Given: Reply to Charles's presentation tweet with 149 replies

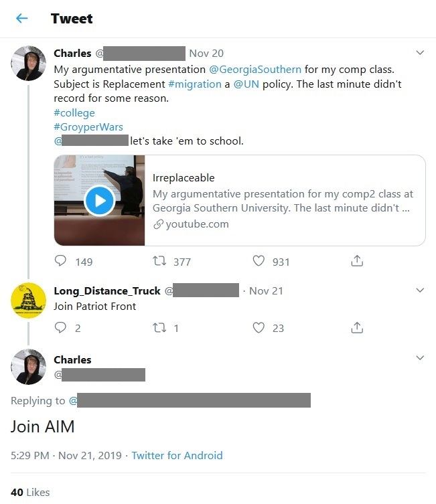Looking at the screenshot, I should (x=60, y=260).
